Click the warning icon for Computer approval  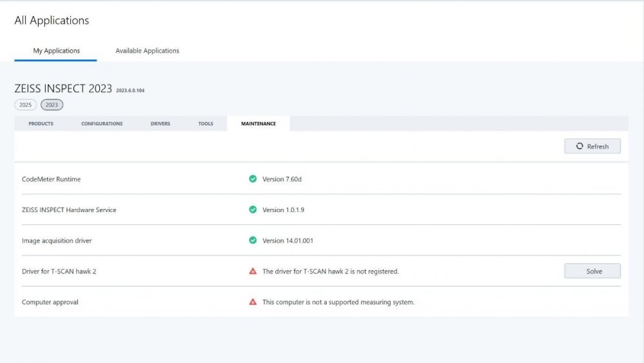pos(253,302)
